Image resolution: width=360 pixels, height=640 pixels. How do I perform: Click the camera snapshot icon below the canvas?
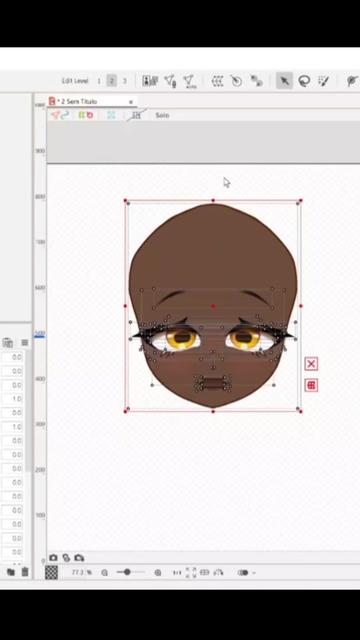coord(53,558)
